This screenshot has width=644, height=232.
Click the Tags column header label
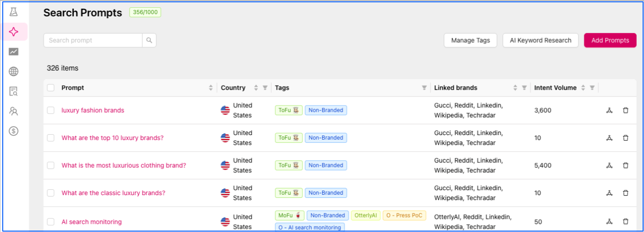[282, 88]
